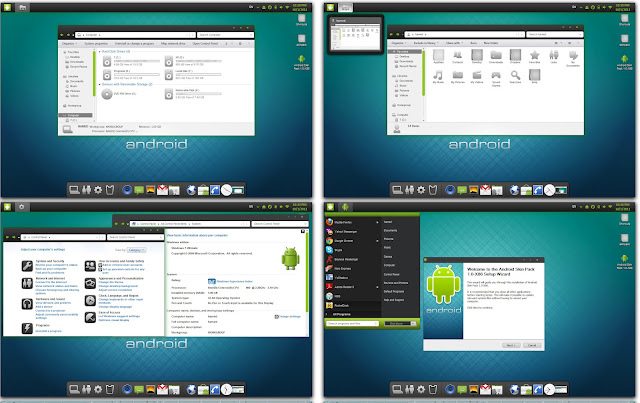Open the AppData folder icon
The image size is (640, 403).
438,56
